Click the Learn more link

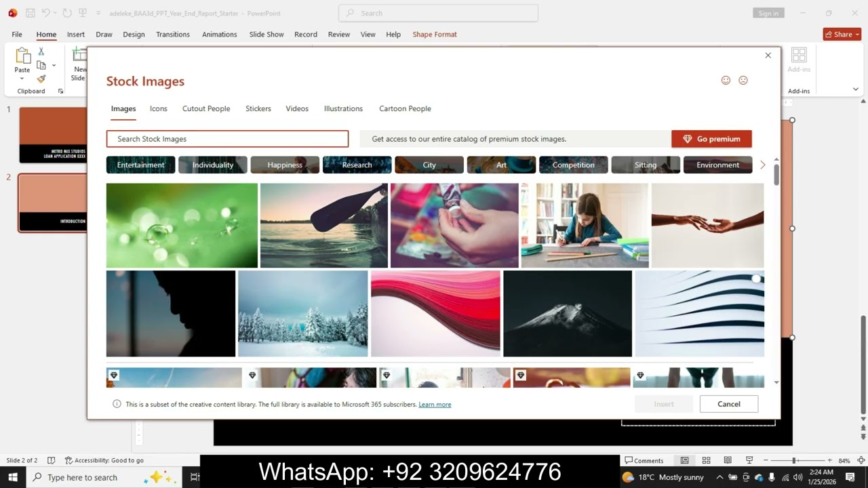[x=435, y=405]
